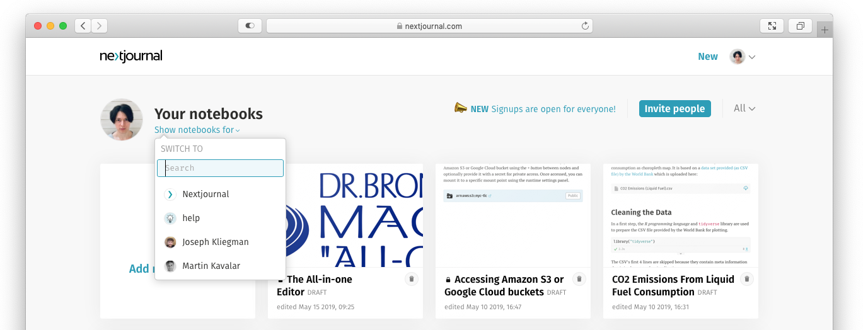The image size is (868, 330).
Task: Show the tab overview via overlapping squares icon
Action: [x=800, y=26]
